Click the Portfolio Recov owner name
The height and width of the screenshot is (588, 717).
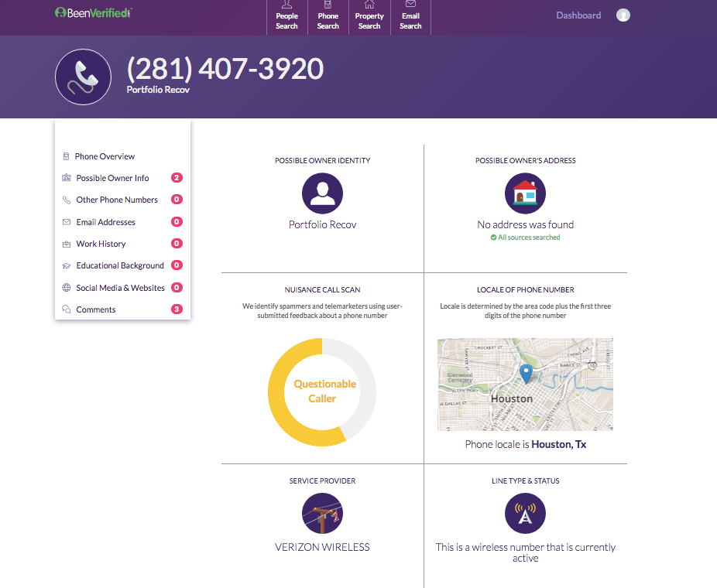(322, 225)
